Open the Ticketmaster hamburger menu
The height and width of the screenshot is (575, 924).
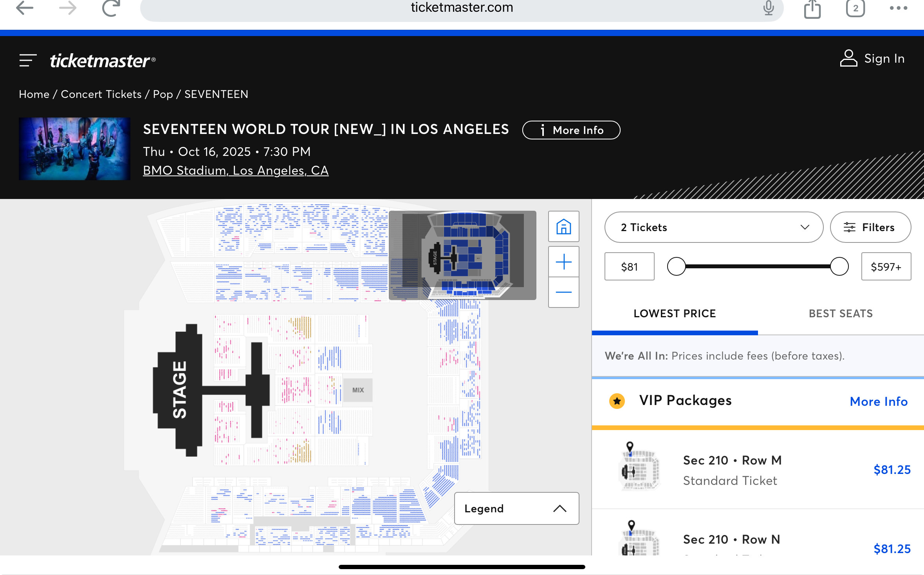tap(28, 60)
